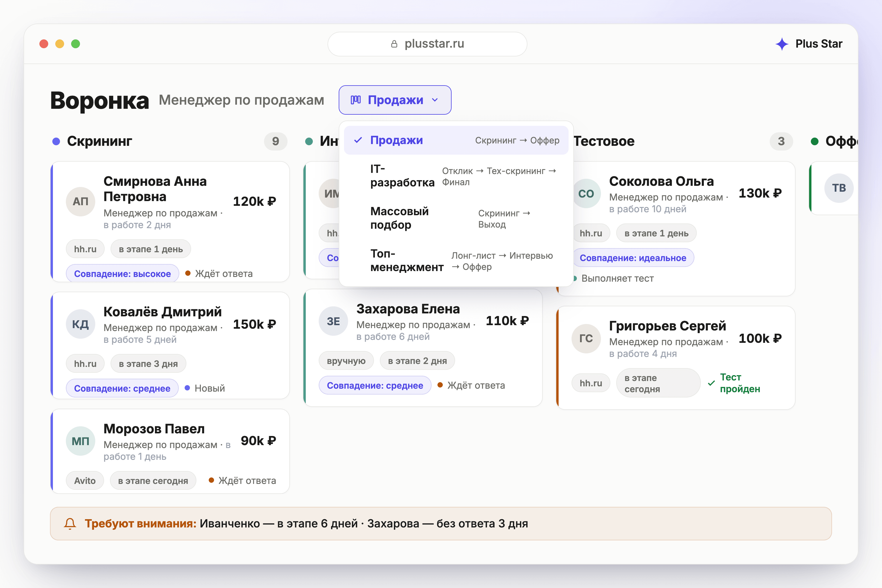This screenshot has width=882, height=588.
Task: Click Совпадение: среднее badge on Ковалёв card
Action: coord(122,388)
